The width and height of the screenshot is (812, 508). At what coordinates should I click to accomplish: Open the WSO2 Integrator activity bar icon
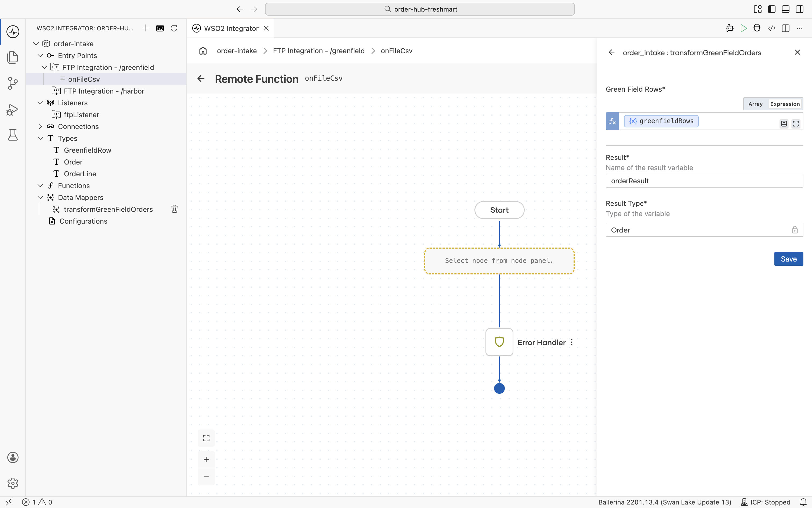pos(13,32)
